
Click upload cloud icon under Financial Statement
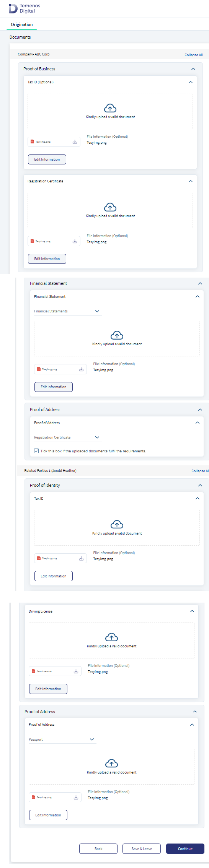pyautogui.click(x=117, y=335)
